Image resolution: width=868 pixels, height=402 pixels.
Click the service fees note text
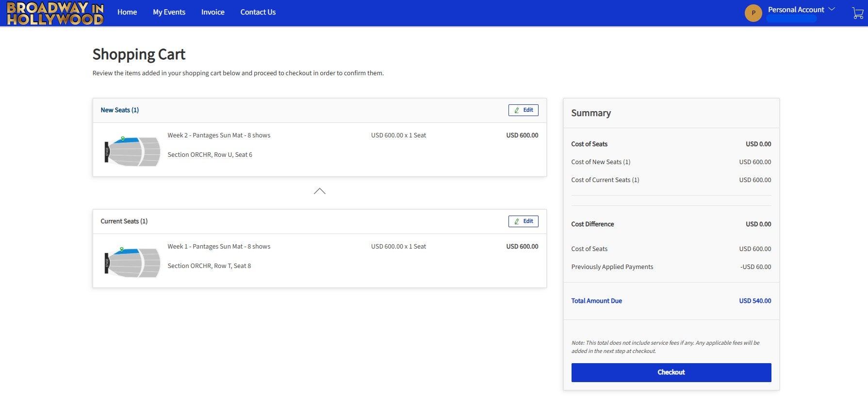point(665,347)
